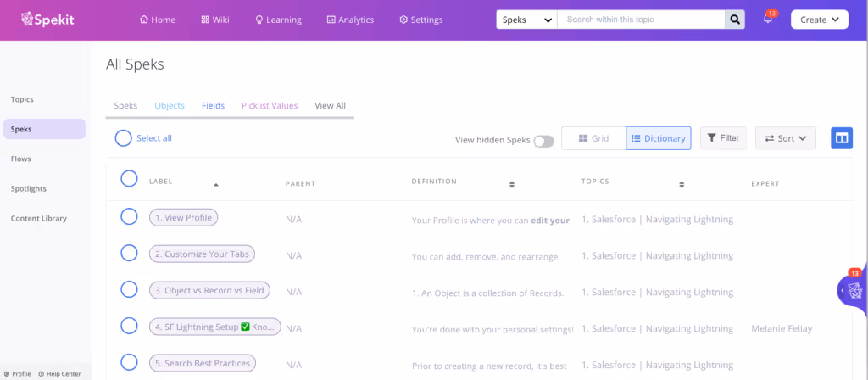Screen dimensions: 868x380
Task: Click the search magnifier button
Action: (x=735, y=20)
